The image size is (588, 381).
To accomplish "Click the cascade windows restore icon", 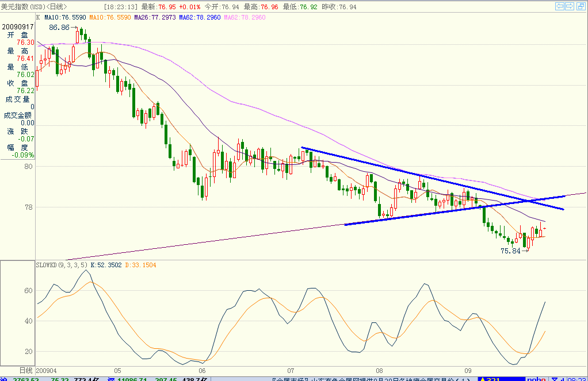I will (x=581, y=6).
